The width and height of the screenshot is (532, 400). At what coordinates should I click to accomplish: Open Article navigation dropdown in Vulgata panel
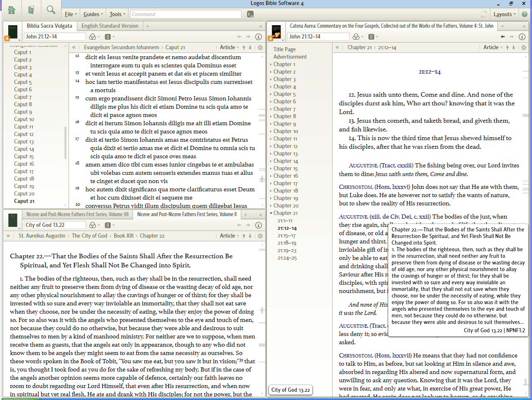click(x=229, y=48)
